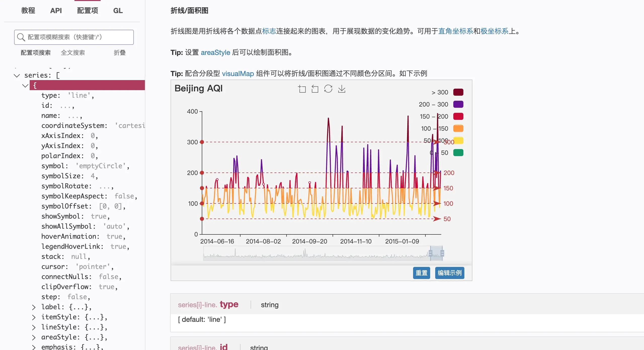This screenshot has width=644, height=350.
Task: Click the restore refresh chart icon
Action: (x=328, y=89)
